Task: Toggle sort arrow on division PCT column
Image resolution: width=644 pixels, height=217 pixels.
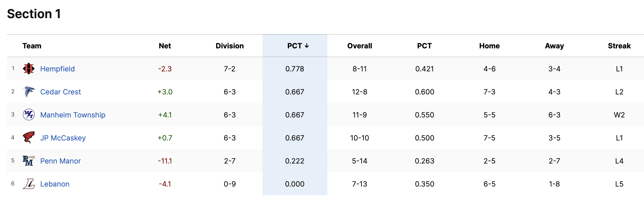Action: click(307, 46)
